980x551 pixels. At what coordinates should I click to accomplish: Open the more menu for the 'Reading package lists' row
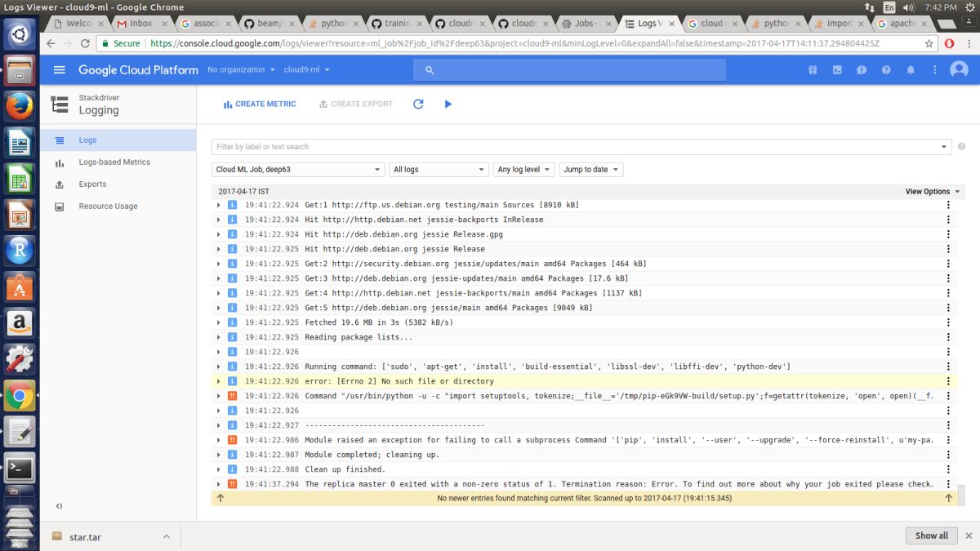(948, 337)
